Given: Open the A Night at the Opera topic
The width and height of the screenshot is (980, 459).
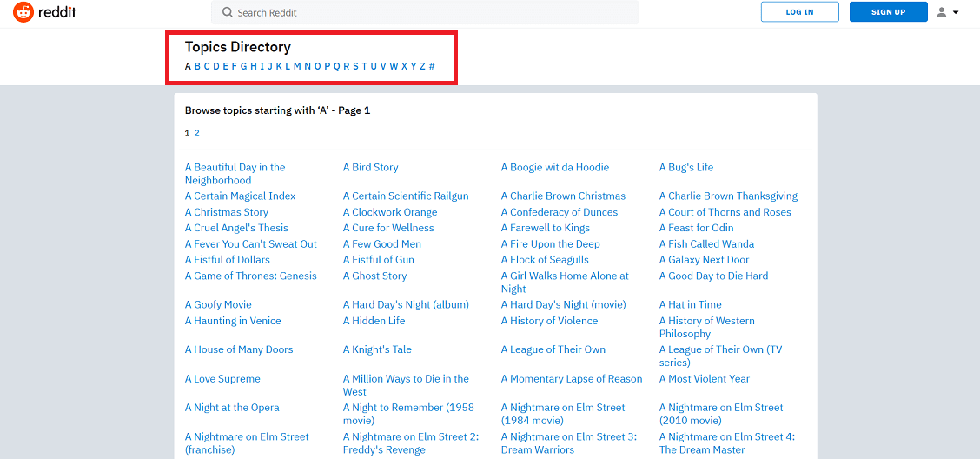Looking at the screenshot, I should pos(232,408).
